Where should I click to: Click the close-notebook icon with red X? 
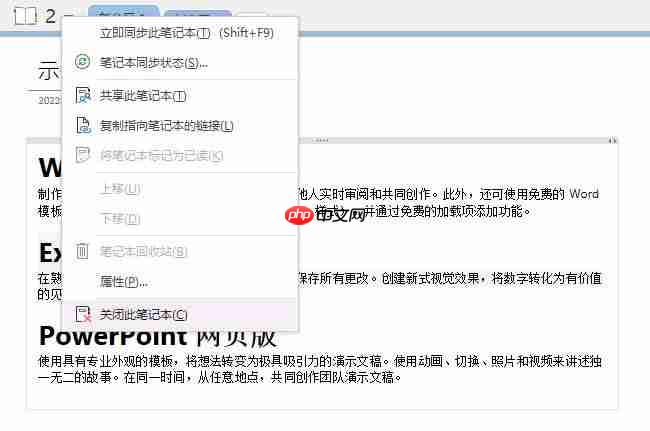click(83, 314)
